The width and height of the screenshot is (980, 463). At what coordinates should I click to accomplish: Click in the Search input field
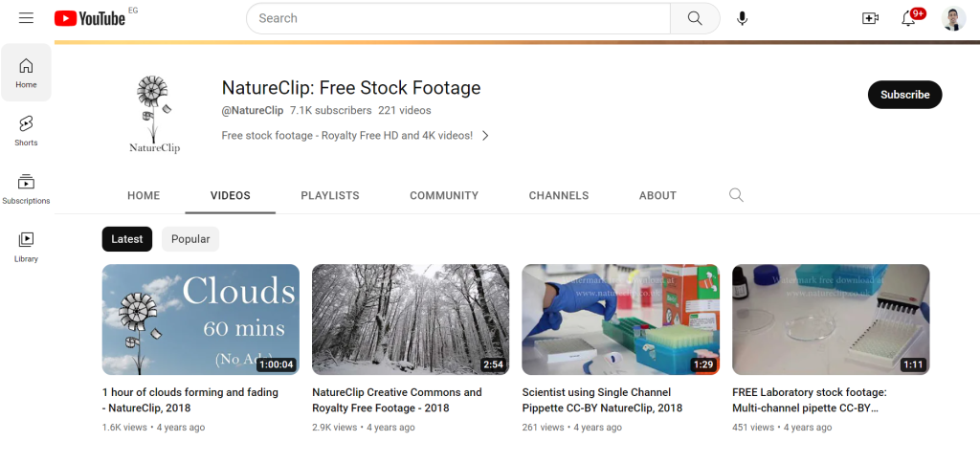click(x=458, y=18)
